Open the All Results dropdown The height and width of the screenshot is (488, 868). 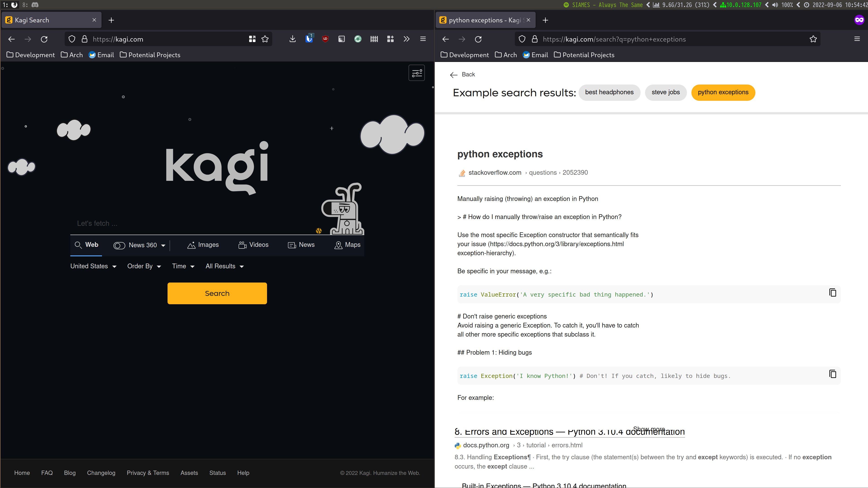(x=225, y=266)
